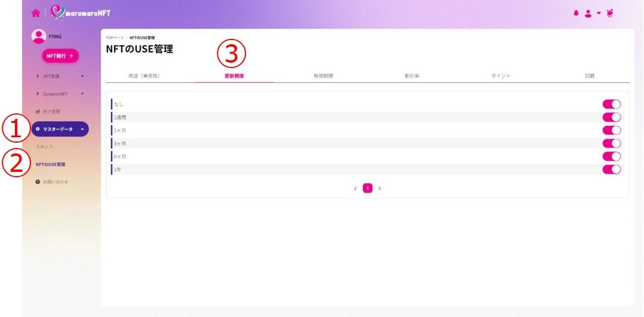The height and width of the screenshot is (317, 644).
Task: Open the shopping cart icon
Action: click(609, 13)
